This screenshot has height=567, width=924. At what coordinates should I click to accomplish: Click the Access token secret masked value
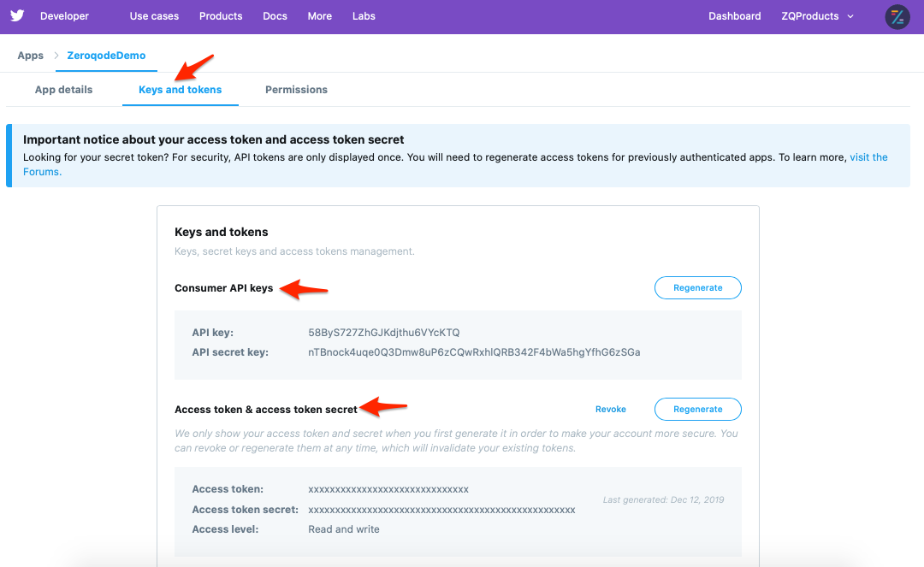tap(441, 510)
